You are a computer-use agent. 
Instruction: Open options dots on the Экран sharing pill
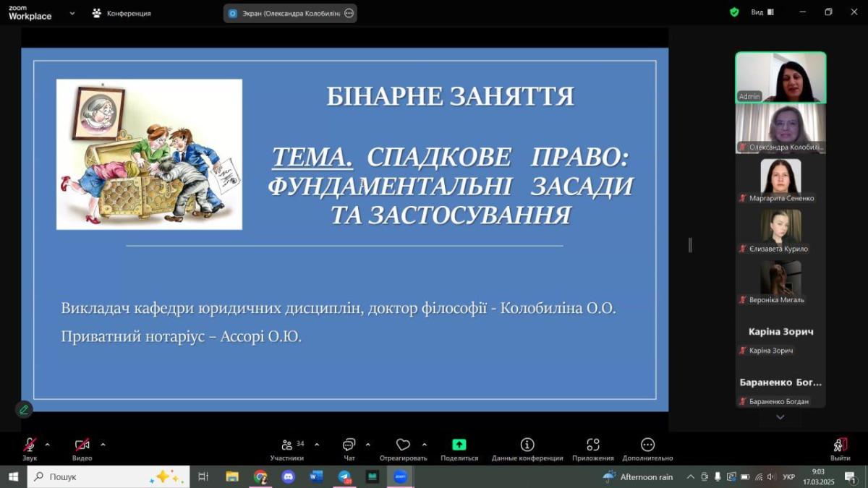point(349,13)
